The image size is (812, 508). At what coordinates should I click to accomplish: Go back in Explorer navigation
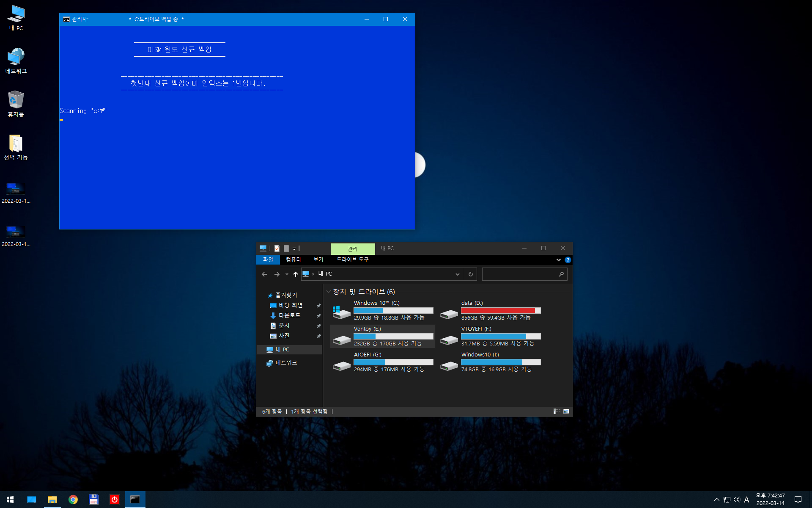(264, 274)
